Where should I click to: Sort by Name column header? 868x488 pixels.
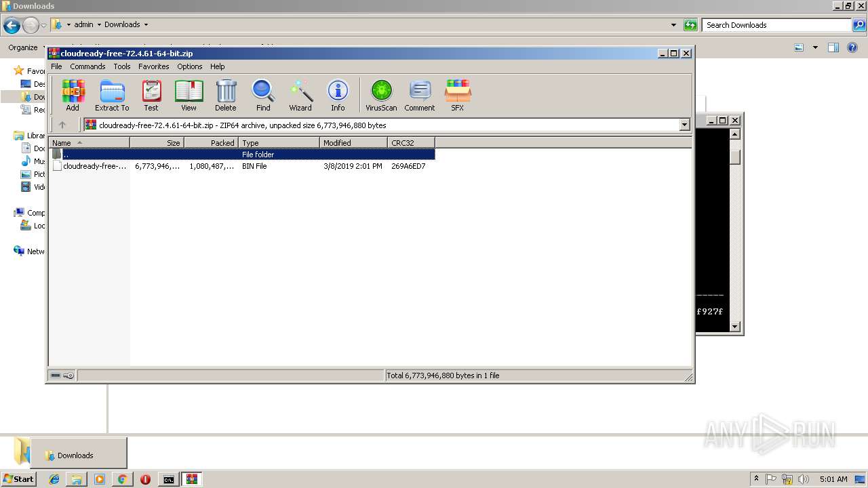click(x=89, y=143)
